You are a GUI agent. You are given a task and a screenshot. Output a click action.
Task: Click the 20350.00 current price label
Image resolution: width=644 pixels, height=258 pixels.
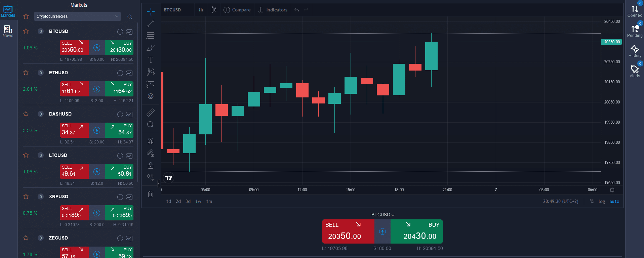(611, 42)
